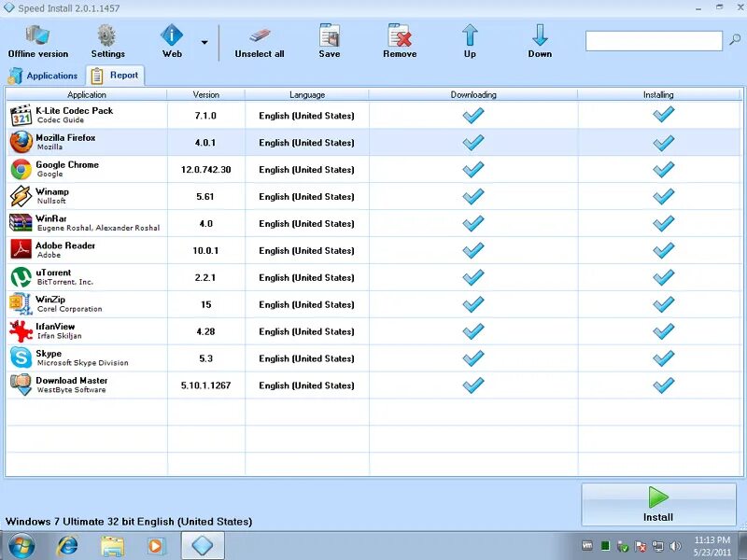Select the Winamp icon
The image size is (747, 560).
[21, 196]
